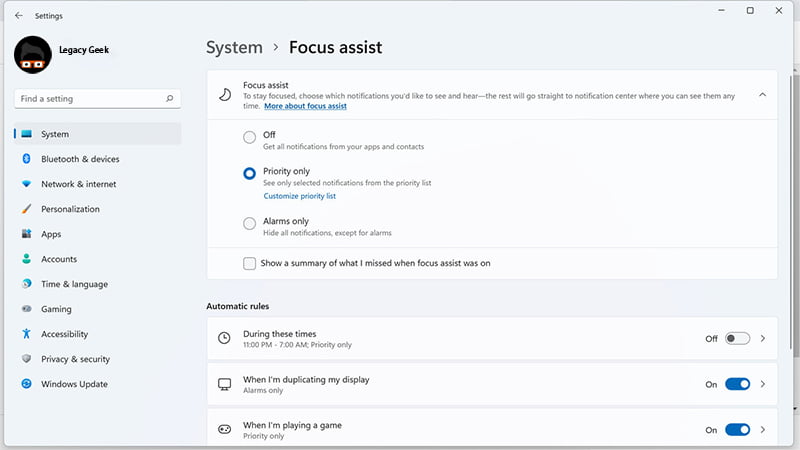
Task: Toggle When I'm playing a game switch
Action: (x=737, y=430)
